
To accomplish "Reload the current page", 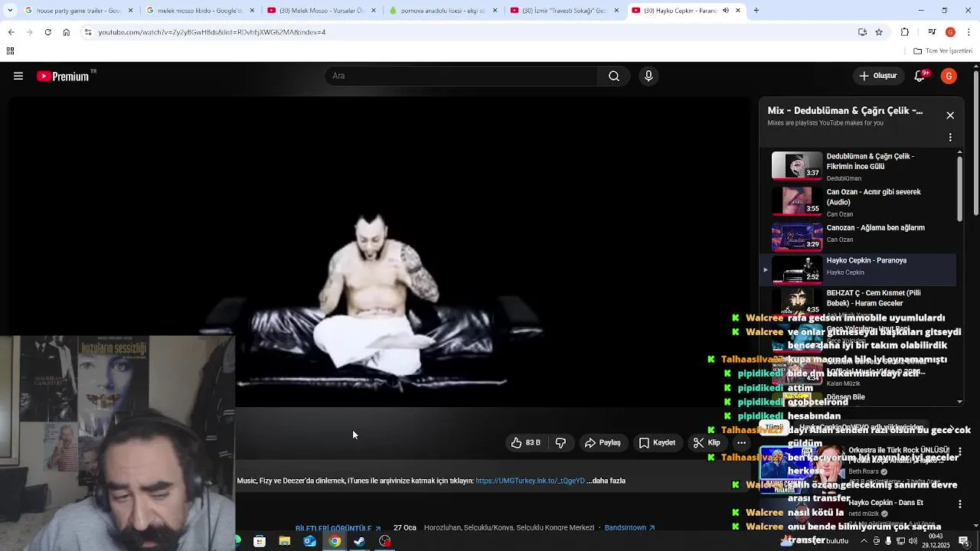I will click(47, 32).
